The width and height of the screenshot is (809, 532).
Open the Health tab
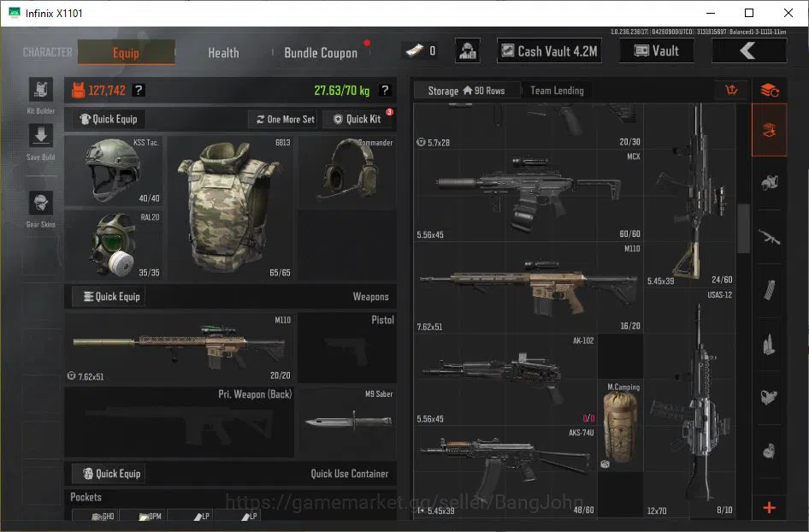pos(223,53)
